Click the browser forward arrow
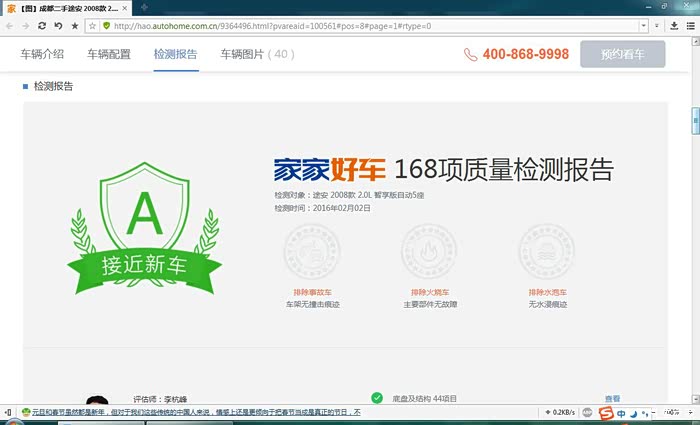Screen dimensions: 700x425 point(25,25)
